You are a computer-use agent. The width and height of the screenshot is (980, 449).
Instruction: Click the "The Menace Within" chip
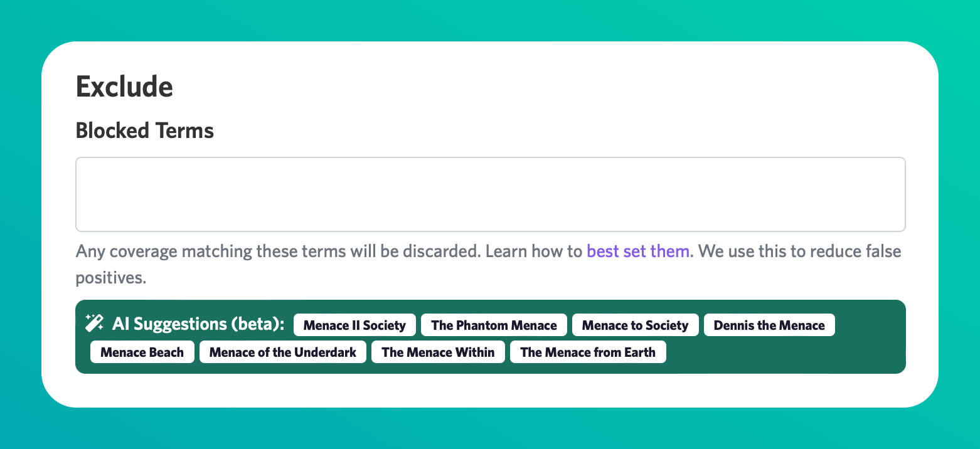[438, 352]
